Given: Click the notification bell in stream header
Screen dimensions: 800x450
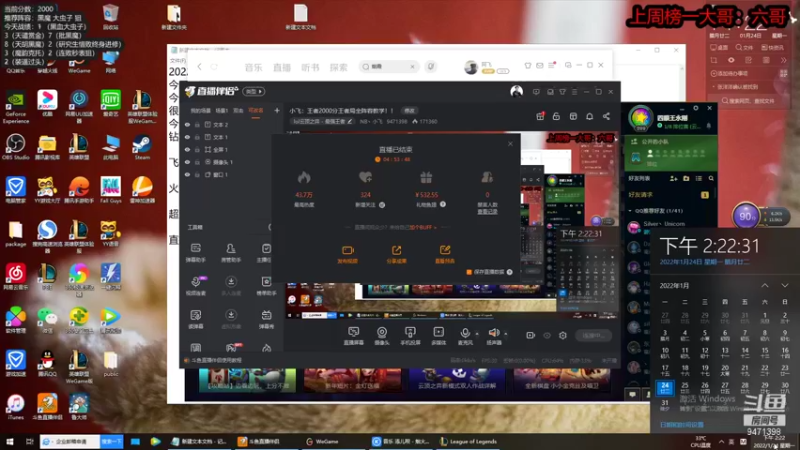Looking at the screenshot, I should [589, 116].
